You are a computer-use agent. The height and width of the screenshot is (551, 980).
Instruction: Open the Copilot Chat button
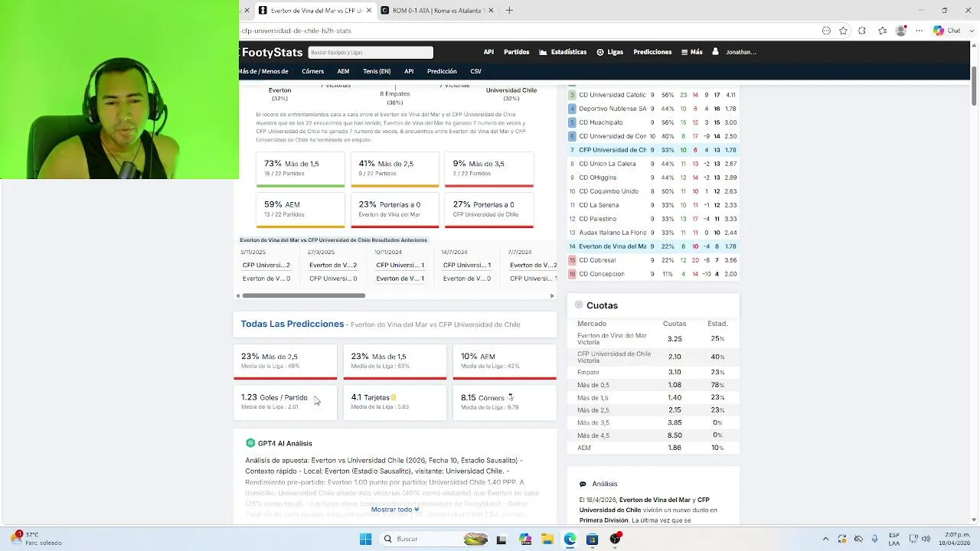tap(947, 31)
